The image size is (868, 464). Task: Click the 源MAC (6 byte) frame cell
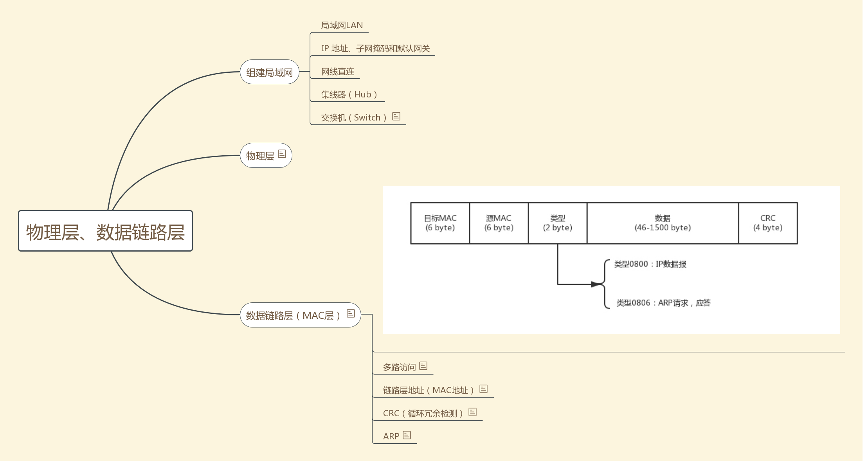[x=499, y=223]
